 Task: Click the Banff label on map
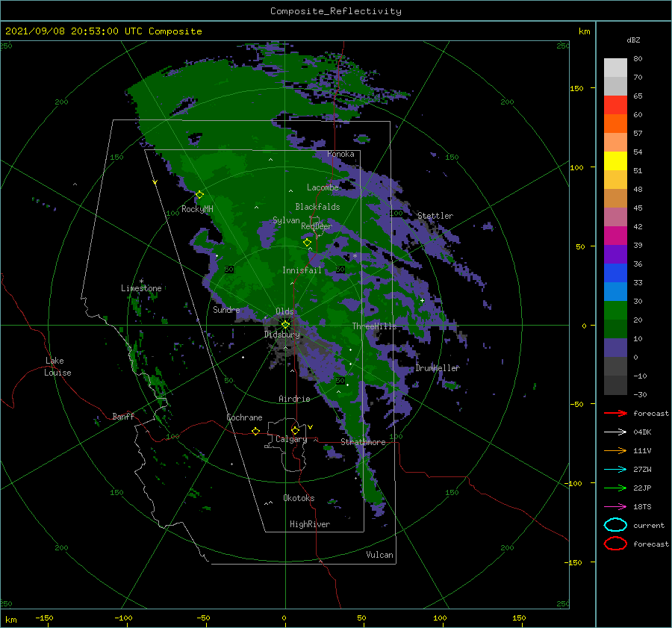pos(123,416)
